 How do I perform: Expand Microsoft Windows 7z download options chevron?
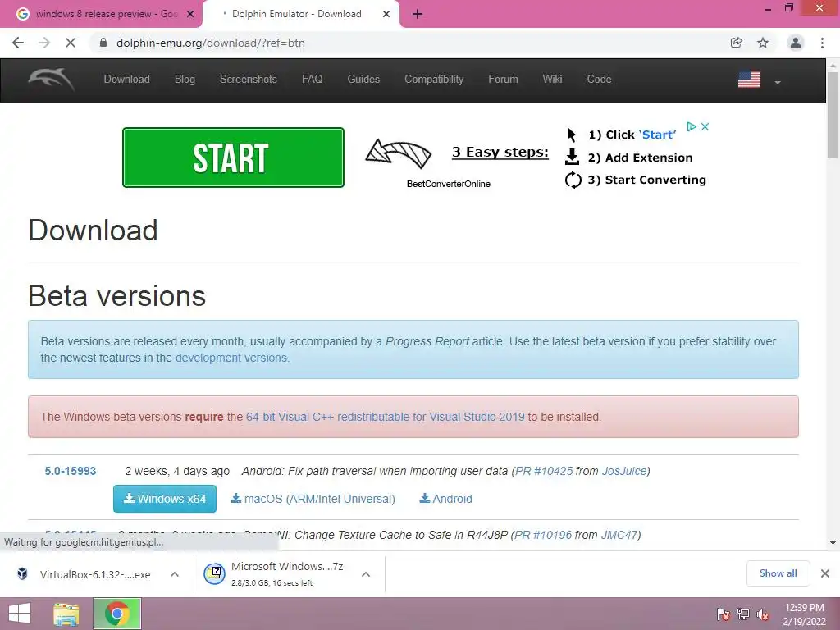point(366,574)
